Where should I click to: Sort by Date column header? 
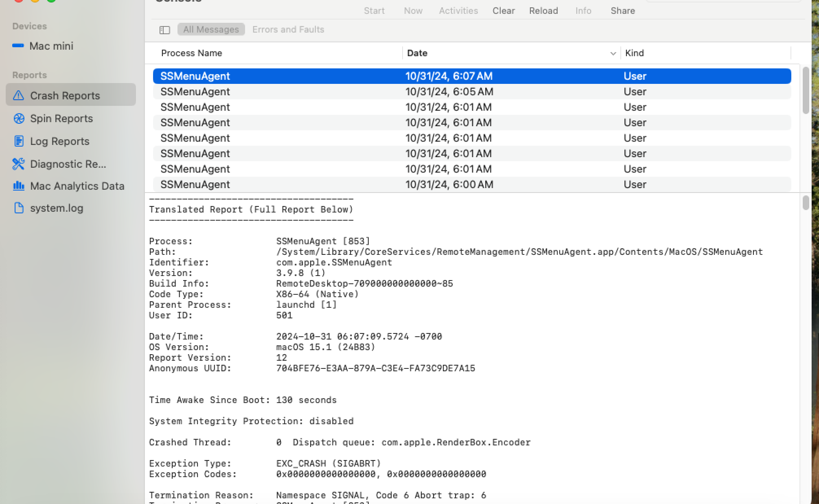417,53
